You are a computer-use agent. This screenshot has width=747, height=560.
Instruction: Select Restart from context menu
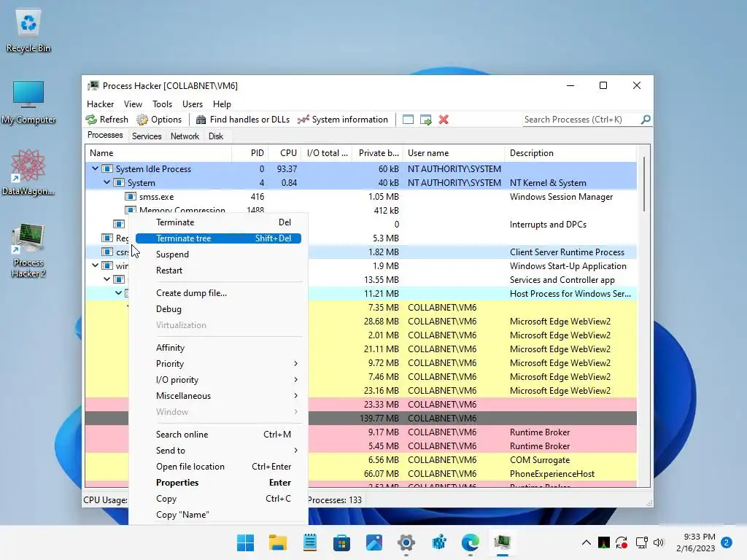tap(218, 271)
